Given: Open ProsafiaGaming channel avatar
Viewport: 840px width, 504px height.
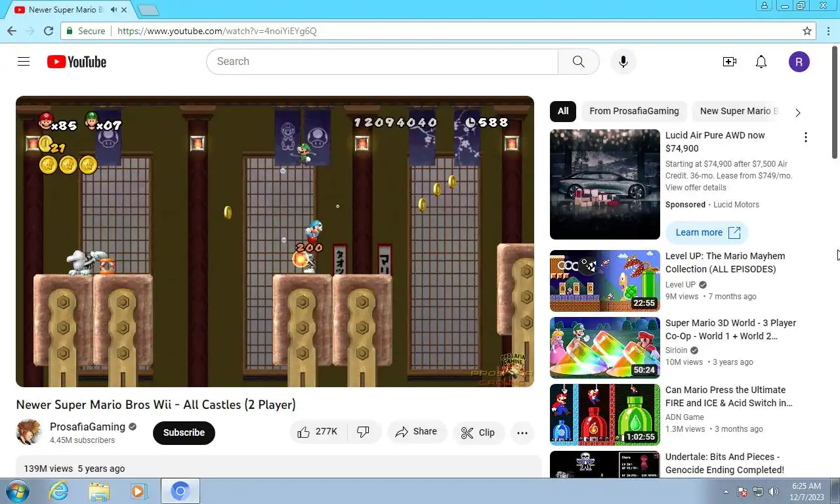Looking at the screenshot, I should (29, 432).
